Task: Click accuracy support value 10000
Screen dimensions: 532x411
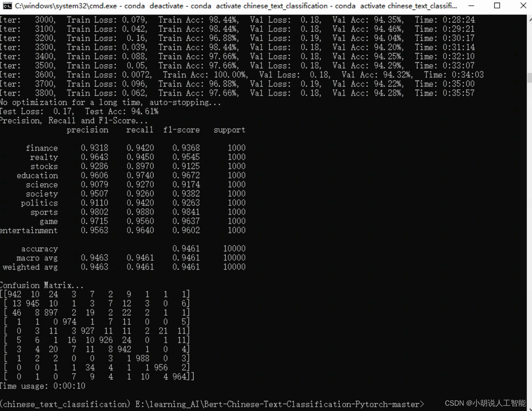Action: click(234, 249)
